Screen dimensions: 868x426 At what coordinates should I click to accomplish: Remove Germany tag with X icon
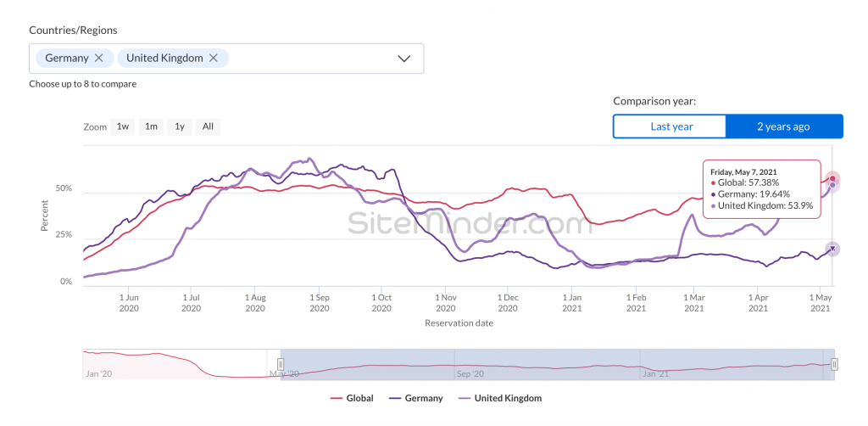coord(99,58)
